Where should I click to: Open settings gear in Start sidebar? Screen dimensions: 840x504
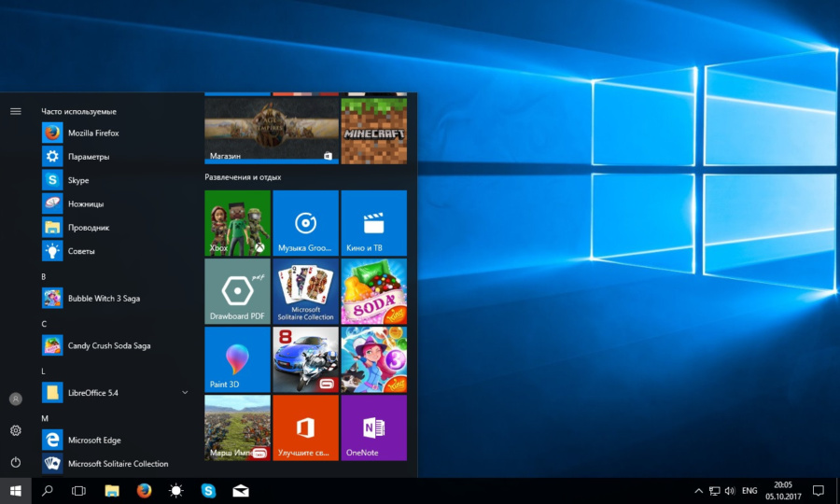[16, 430]
